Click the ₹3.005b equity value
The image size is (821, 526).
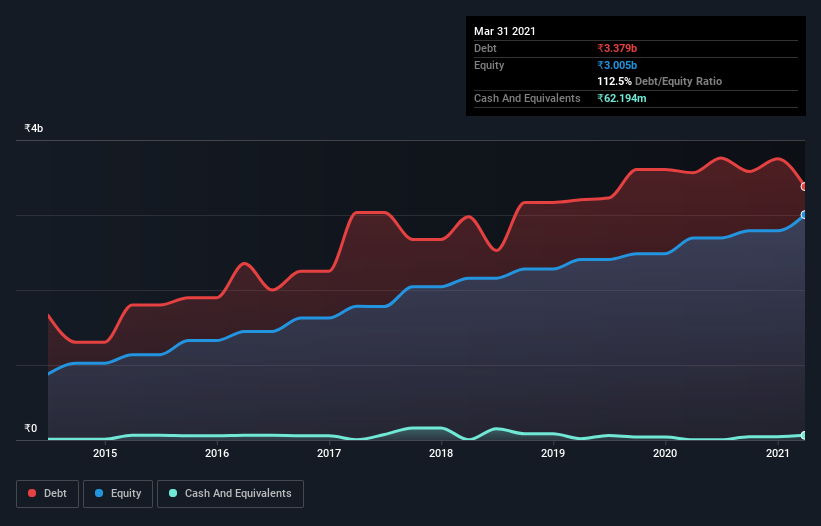coord(617,65)
